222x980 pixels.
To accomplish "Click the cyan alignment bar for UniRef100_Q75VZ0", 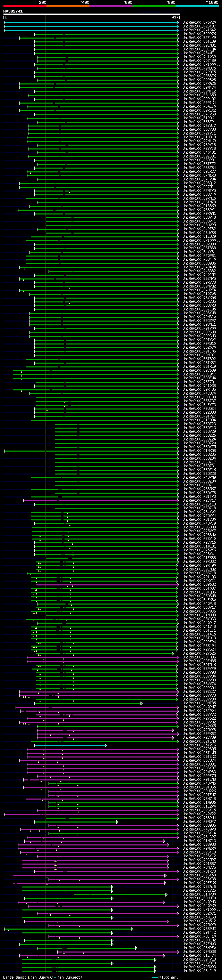I will (x=91, y=23).
